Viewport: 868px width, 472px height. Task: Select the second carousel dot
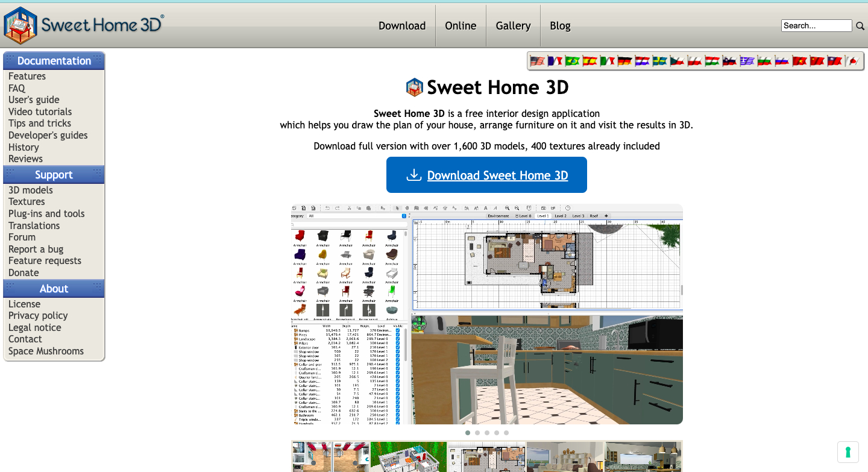coord(477,433)
